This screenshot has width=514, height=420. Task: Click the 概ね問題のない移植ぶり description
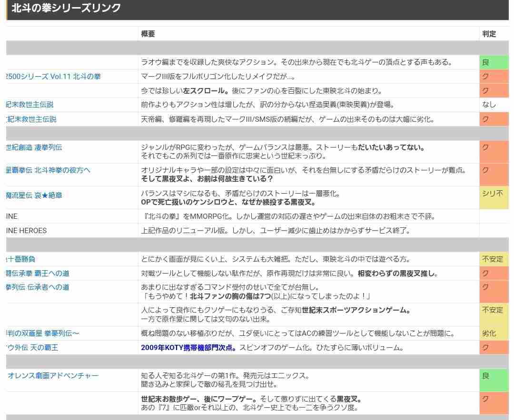click(x=298, y=333)
